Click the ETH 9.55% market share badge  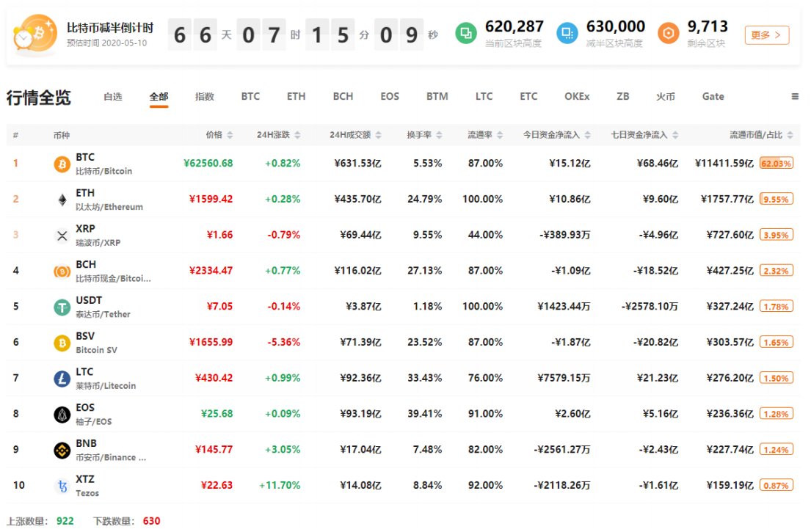click(x=777, y=199)
